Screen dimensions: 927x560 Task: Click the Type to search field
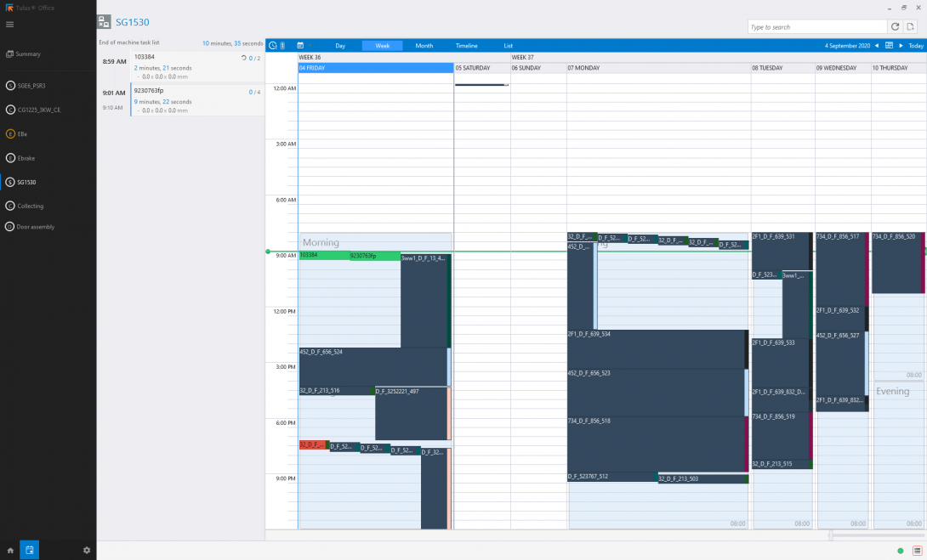click(816, 27)
